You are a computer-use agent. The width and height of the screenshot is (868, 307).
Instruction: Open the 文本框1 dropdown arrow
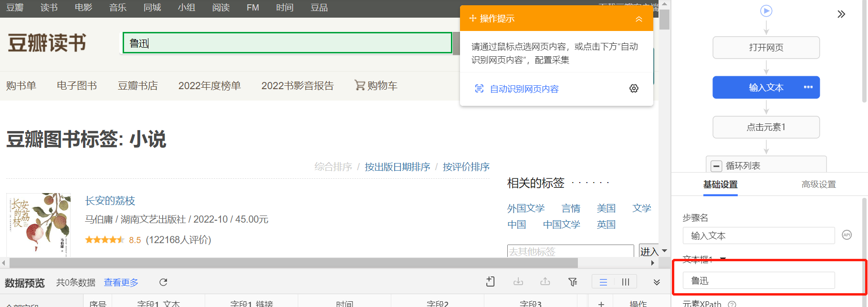point(723,259)
